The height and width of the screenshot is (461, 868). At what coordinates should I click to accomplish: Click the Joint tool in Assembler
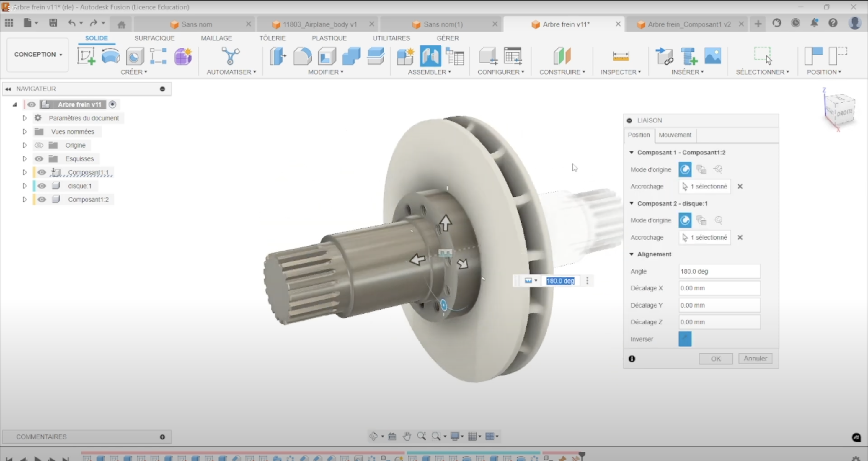click(x=430, y=56)
